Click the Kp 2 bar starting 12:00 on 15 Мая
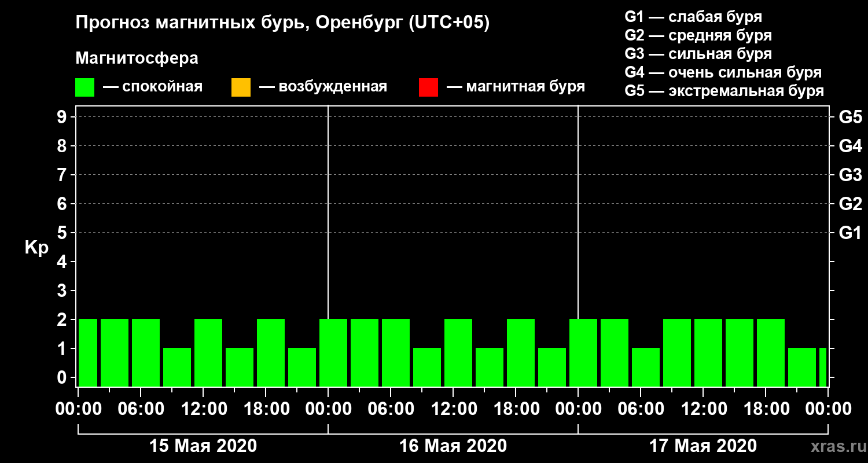 pyautogui.click(x=208, y=353)
